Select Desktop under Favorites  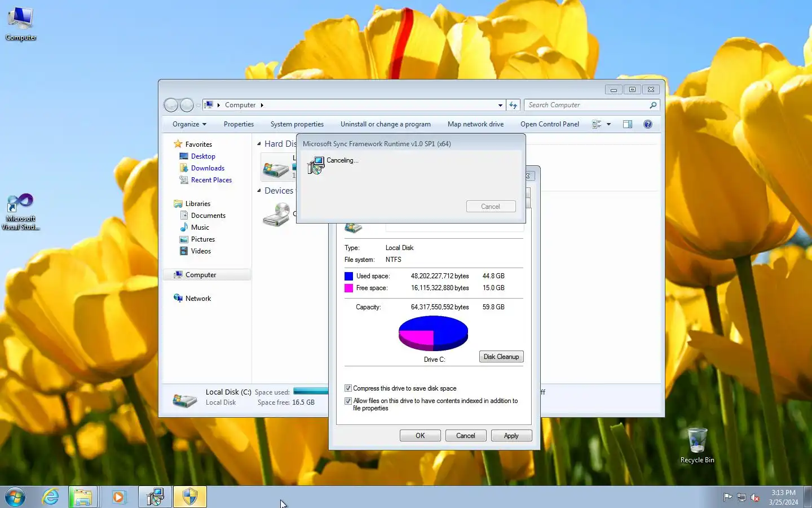point(203,156)
